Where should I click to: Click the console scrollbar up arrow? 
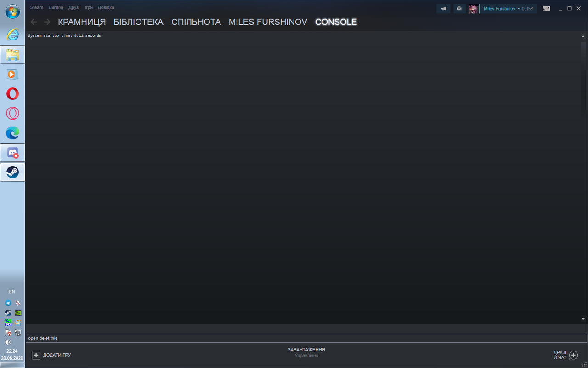click(583, 37)
